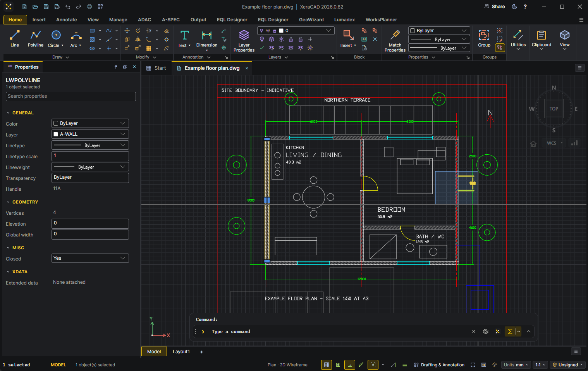Click the Search properties field
588x371 pixels.
pos(71,97)
